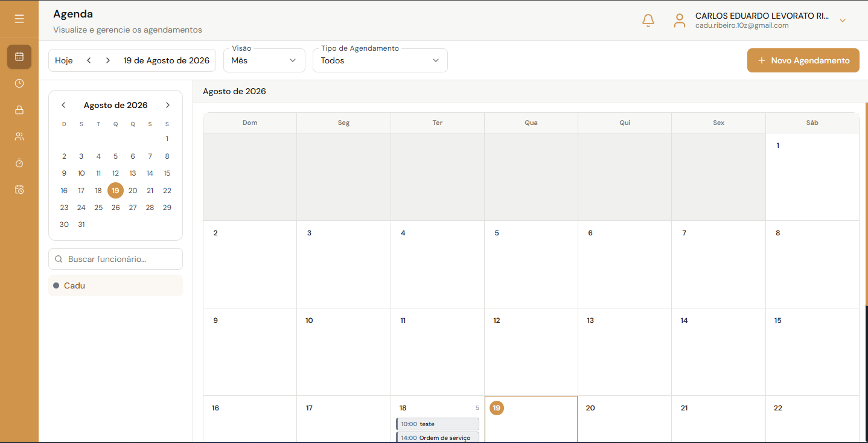
Task: Open the Visão dropdown showing Mês
Action: click(264, 60)
